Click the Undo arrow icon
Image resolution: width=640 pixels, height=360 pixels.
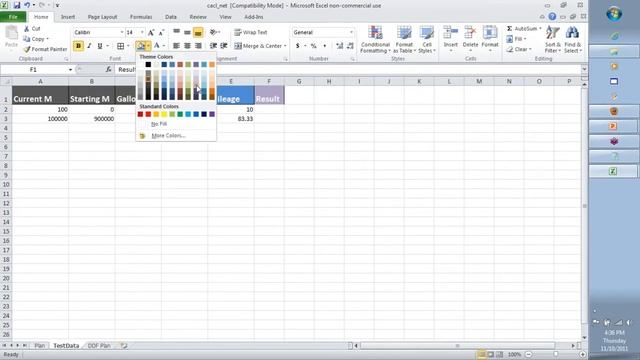pyautogui.click(x=27, y=5)
